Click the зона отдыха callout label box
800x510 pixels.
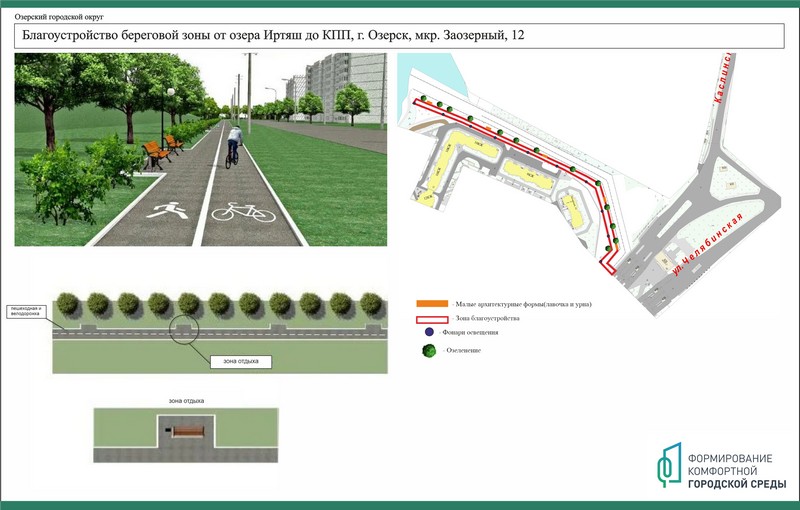(241, 362)
